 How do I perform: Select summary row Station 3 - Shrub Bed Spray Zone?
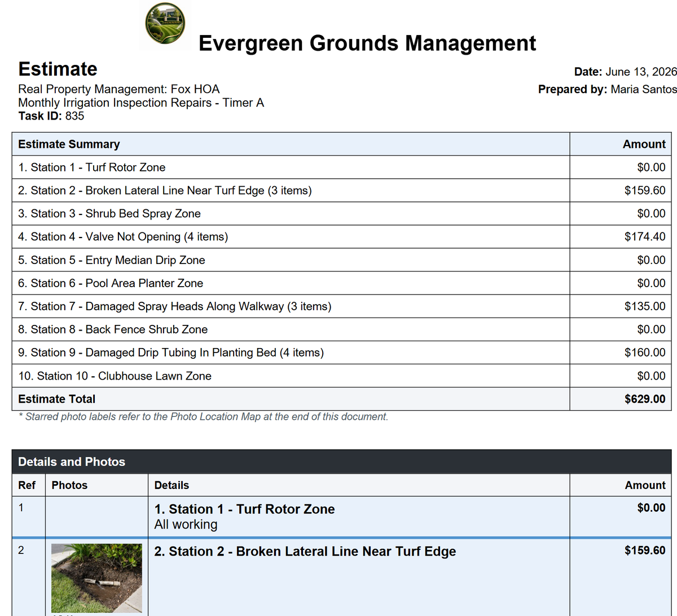(342, 213)
